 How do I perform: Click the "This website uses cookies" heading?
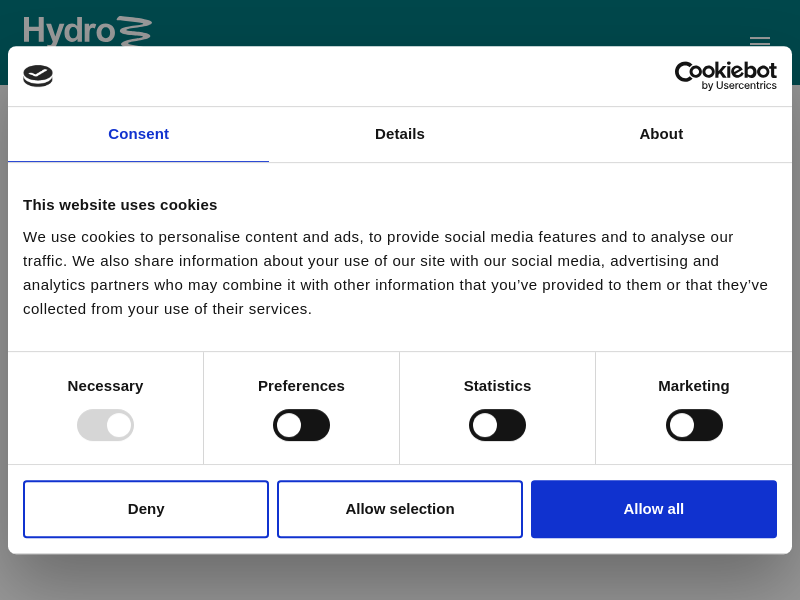[120, 205]
